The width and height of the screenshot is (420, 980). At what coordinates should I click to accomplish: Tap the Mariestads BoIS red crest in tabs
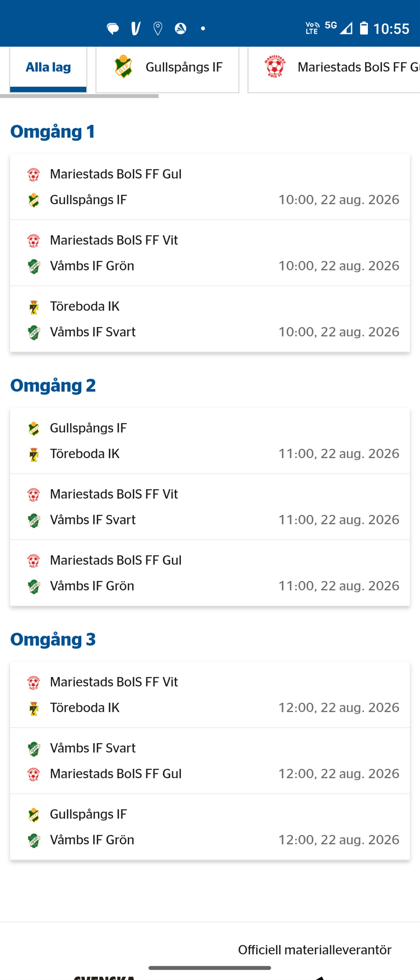[x=275, y=67]
